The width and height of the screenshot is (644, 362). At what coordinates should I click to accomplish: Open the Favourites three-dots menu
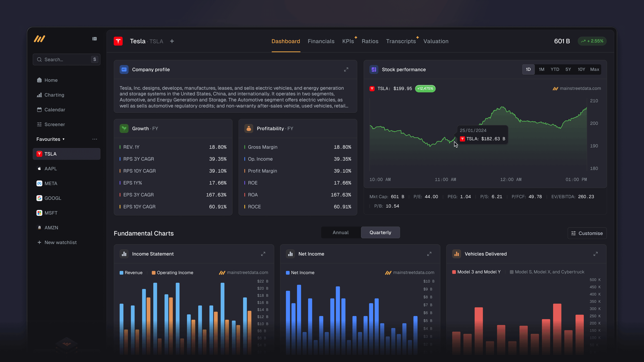[x=94, y=139]
